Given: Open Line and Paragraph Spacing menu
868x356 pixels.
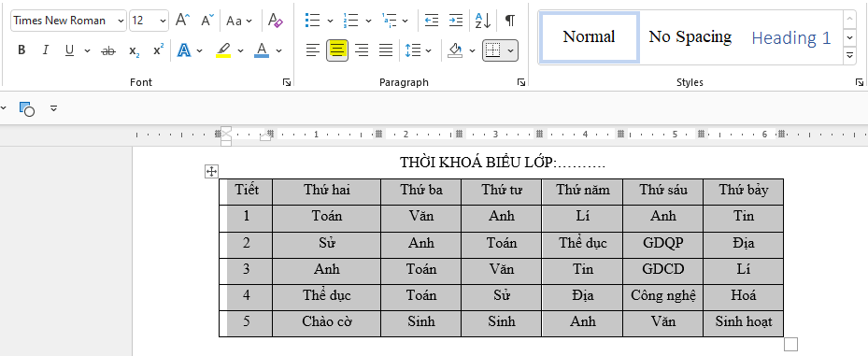Looking at the screenshot, I should [x=418, y=50].
